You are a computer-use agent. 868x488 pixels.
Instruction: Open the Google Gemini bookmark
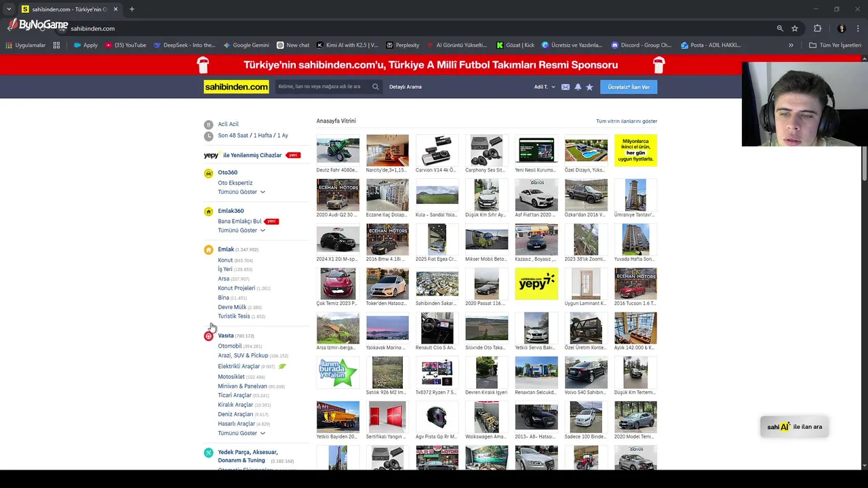click(x=246, y=45)
